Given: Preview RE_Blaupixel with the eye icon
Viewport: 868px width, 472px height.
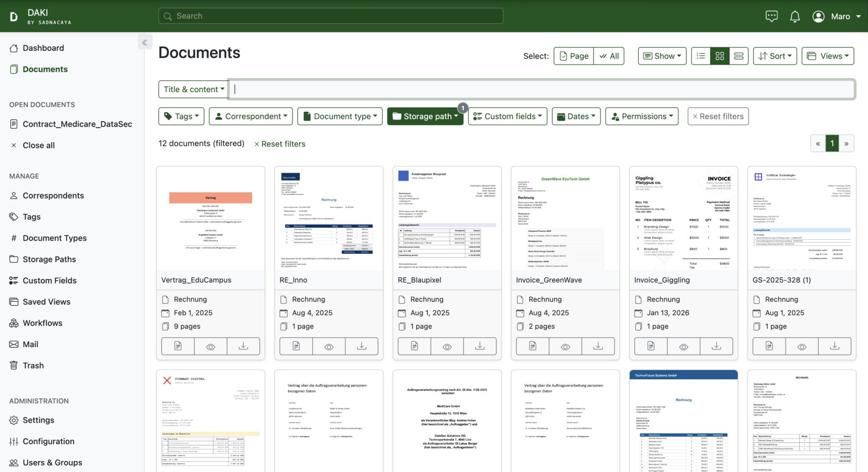Looking at the screenshot, I should click(x=447, y=346).
